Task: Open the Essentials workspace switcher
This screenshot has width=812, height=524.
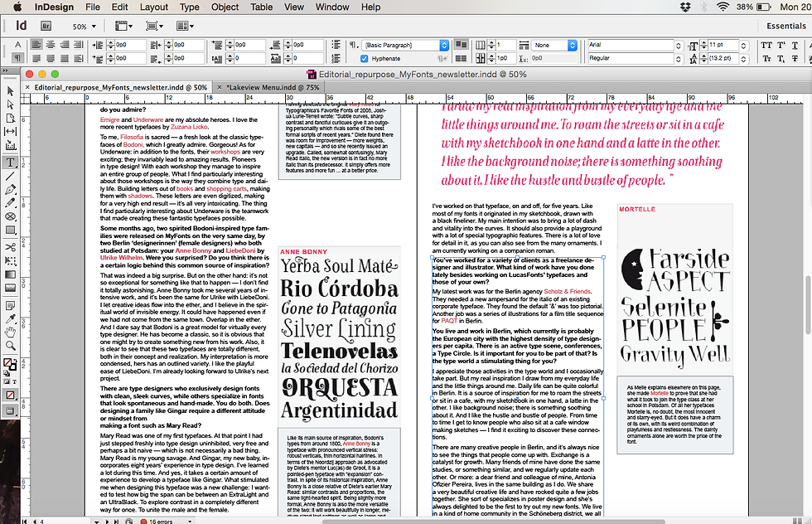Action: coord(785,26)
